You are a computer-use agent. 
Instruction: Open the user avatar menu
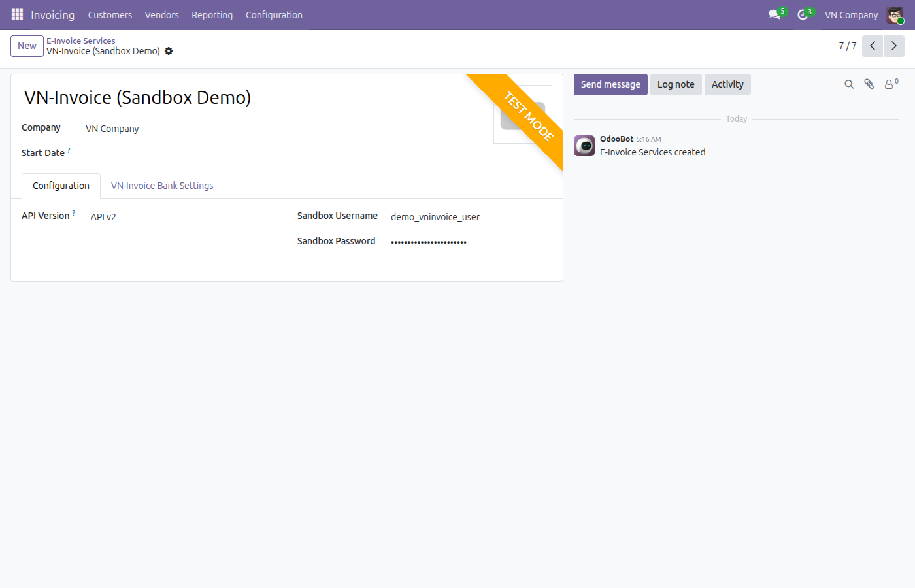895,15
